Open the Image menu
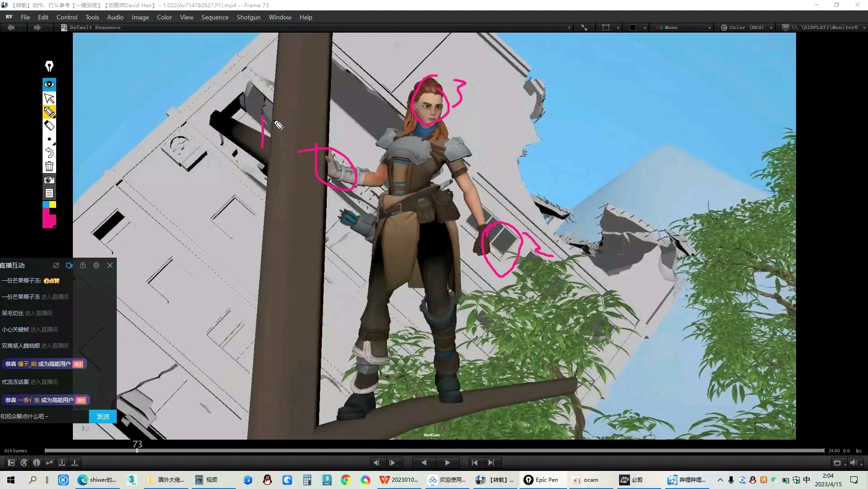Viewport: 868px width, 489px height. pyautogui.click(x=140, y=17)
